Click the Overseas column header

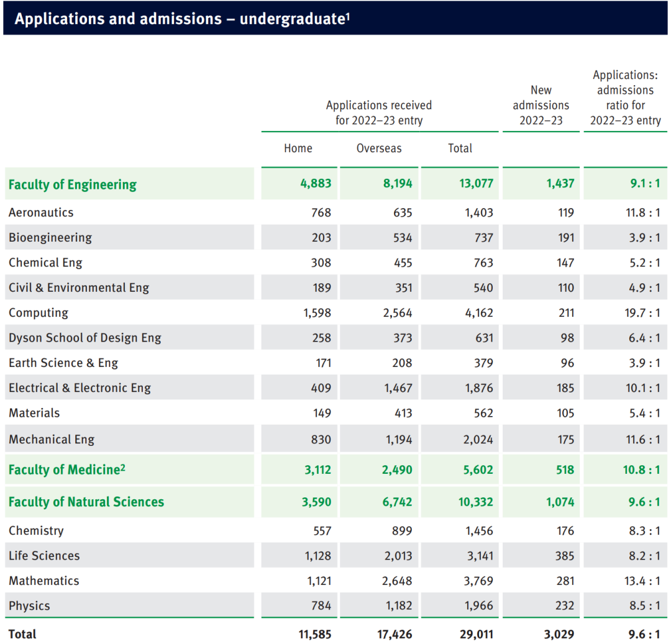(379, 148)
